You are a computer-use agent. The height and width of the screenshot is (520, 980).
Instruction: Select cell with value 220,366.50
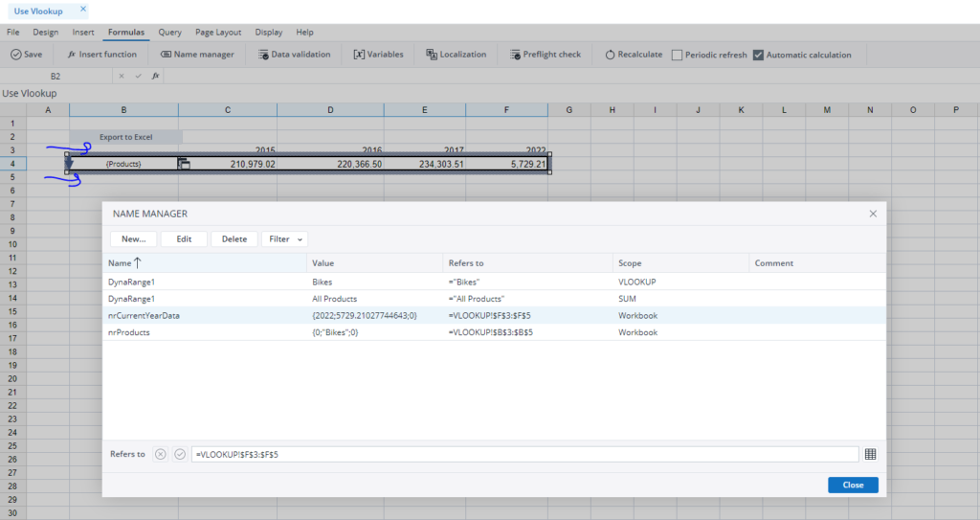coord(330,164)
